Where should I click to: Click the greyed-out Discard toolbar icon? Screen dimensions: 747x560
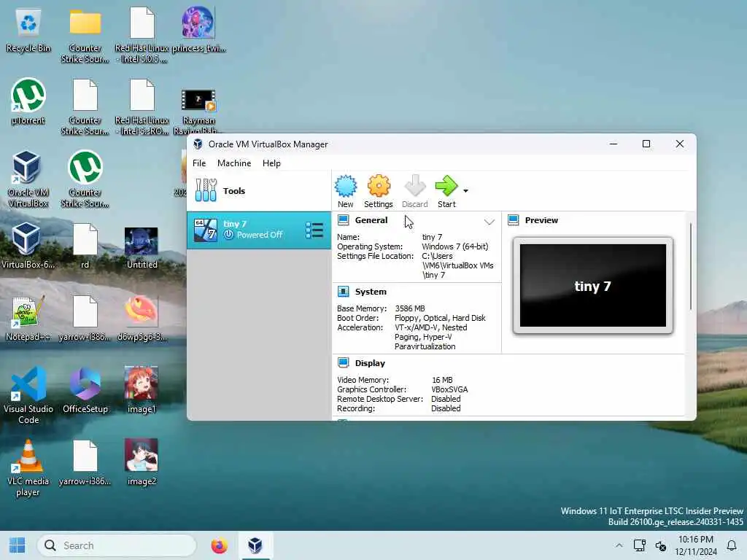tap(414, 186)
